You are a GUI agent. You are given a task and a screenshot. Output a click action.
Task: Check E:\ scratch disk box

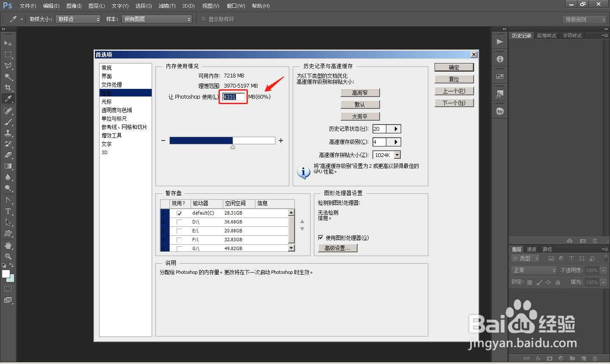click(179, 231)
